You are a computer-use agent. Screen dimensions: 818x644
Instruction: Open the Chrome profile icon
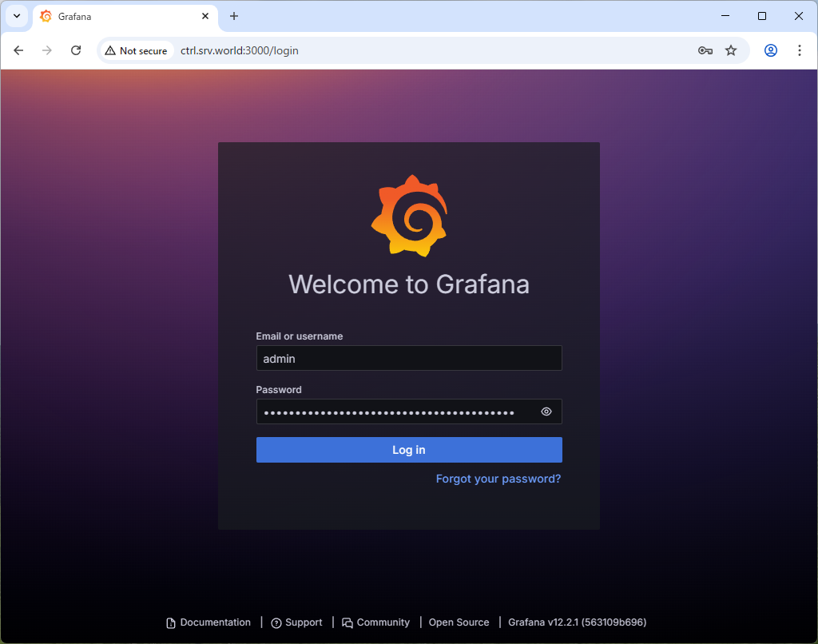pyautogui.click(x=771, y=50)
